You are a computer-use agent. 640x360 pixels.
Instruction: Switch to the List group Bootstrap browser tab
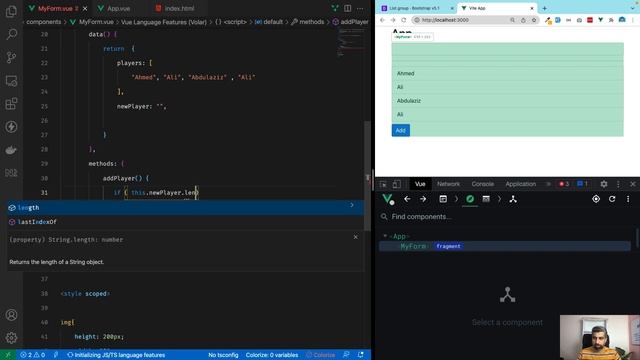click(416, 8)
